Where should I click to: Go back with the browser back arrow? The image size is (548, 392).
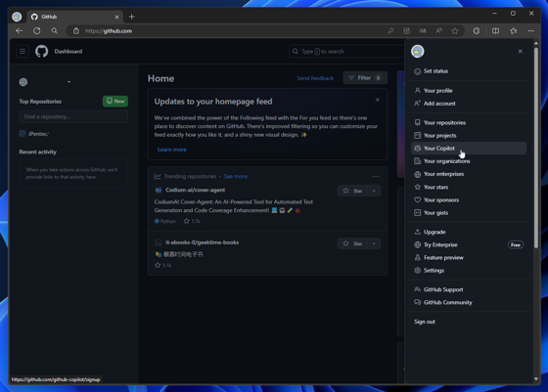(19, 31)
